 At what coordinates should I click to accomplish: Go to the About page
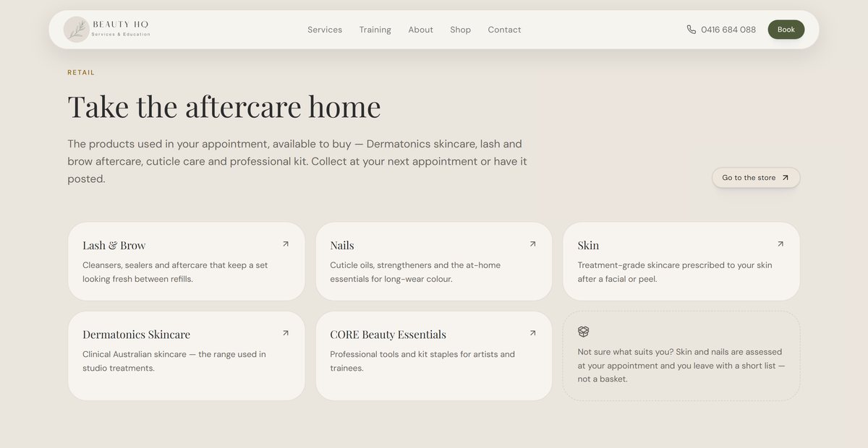pyautogui.click(x=421, y=30)
